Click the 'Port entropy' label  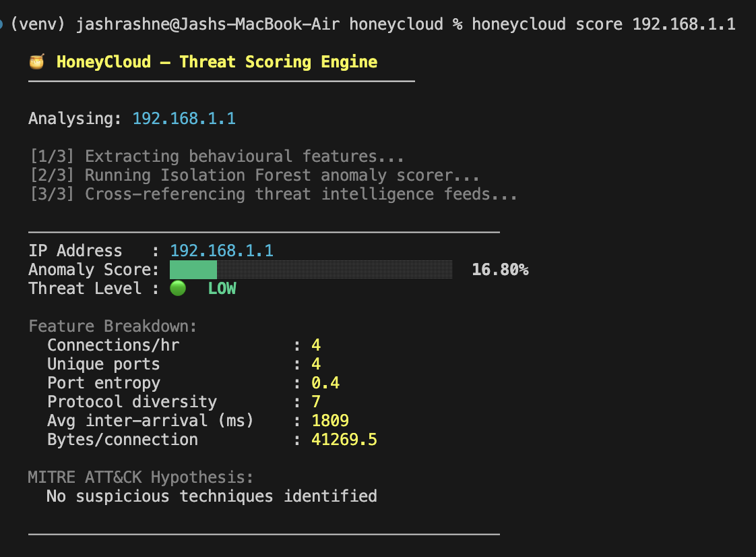pos(104,383)
